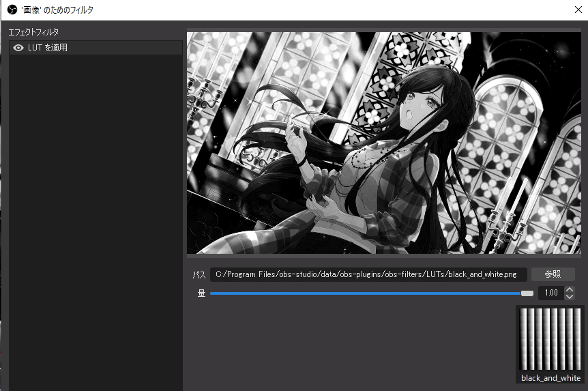Image resolution: width=588 pixels, height=391 pixels.
Task: Click the black_and_white caption text
Action: pos(550,378)
